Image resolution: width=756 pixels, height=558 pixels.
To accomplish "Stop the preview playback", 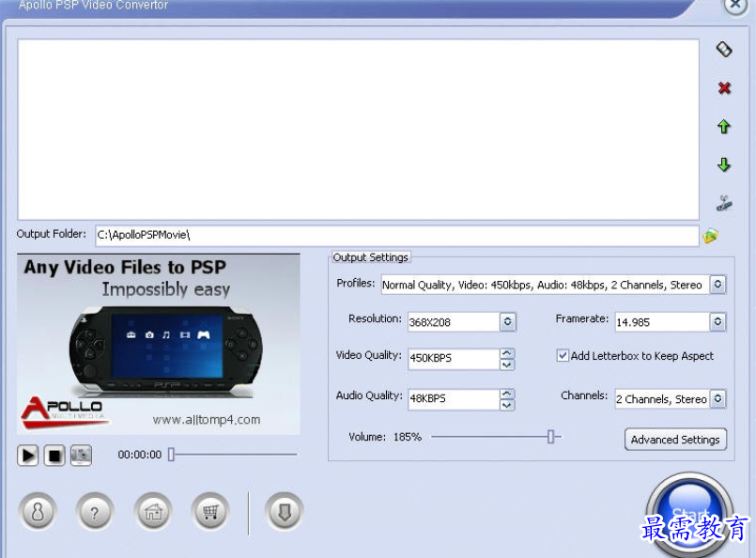I will [x=54, y=456].
